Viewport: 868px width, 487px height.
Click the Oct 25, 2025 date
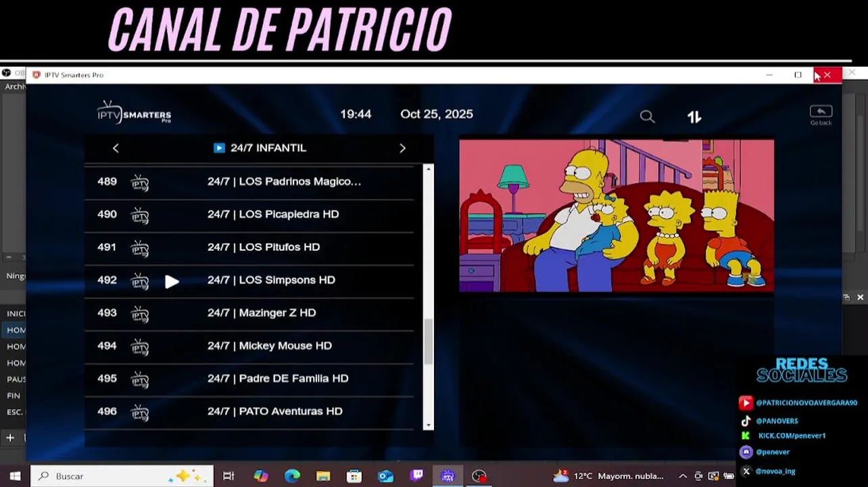(437, 114)
